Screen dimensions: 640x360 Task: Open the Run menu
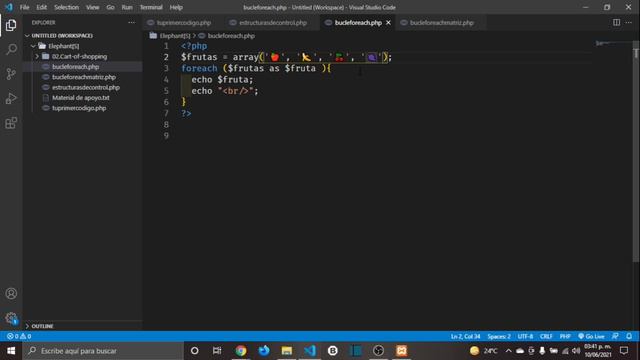coord(127,7)
